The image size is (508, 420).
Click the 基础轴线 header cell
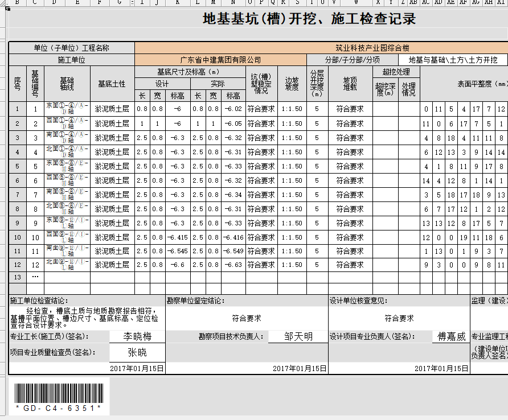point(67,84)
